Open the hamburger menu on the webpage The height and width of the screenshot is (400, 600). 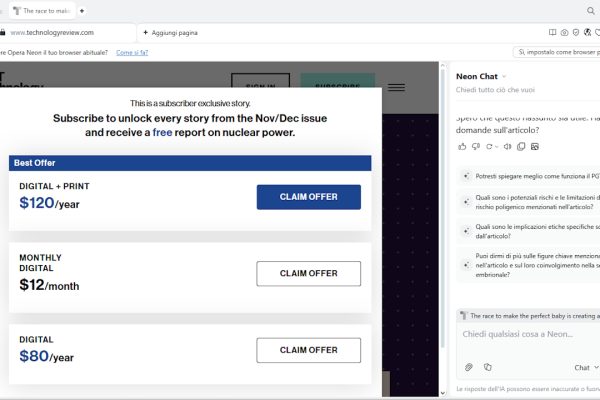(396, 87)
